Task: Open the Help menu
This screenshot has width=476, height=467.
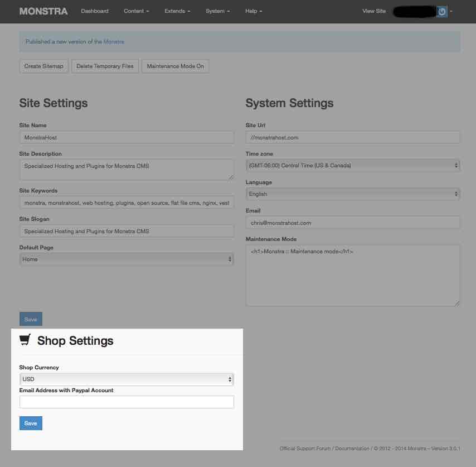Action: pos(253,11)
